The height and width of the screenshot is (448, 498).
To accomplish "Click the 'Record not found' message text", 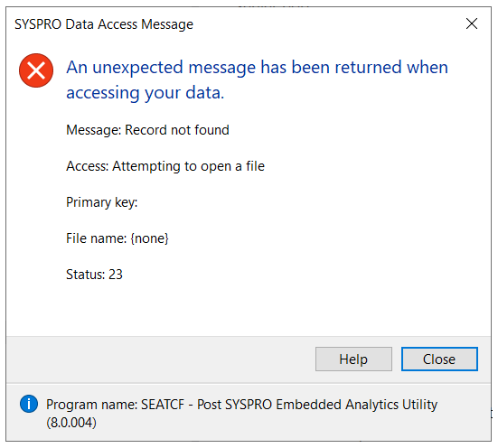I will pyautogui.click(x=177, y=130).
